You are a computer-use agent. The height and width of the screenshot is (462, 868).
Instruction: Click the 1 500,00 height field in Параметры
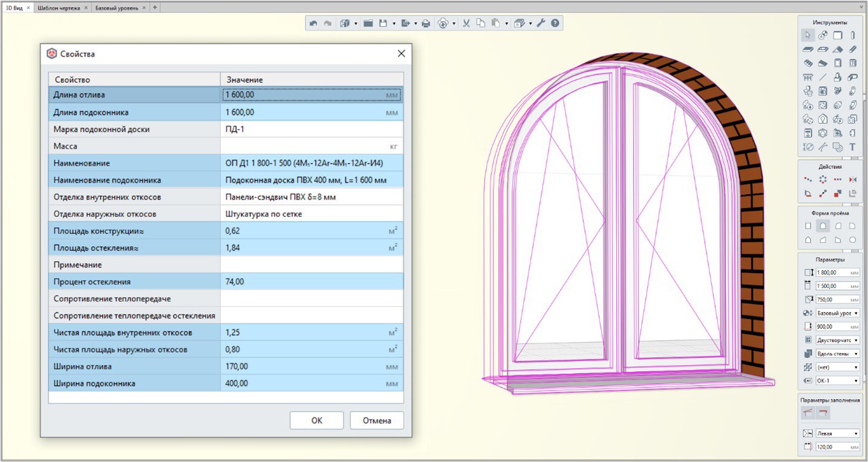click(838, 286)
